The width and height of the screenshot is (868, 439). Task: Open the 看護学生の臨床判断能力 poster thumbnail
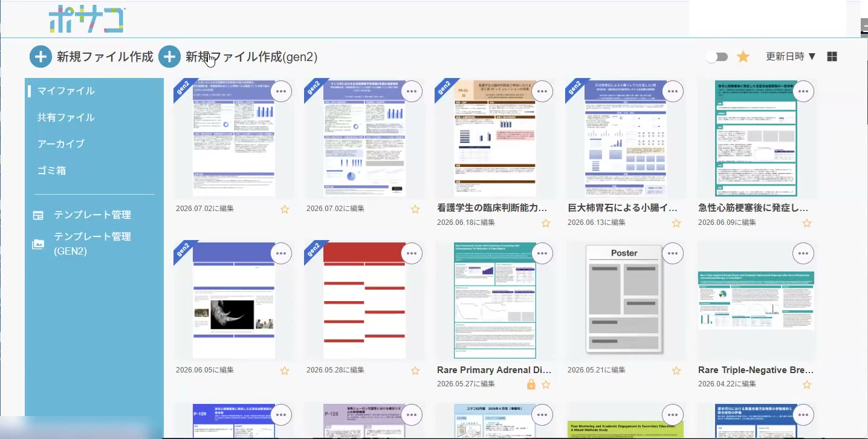click(494, 138)
